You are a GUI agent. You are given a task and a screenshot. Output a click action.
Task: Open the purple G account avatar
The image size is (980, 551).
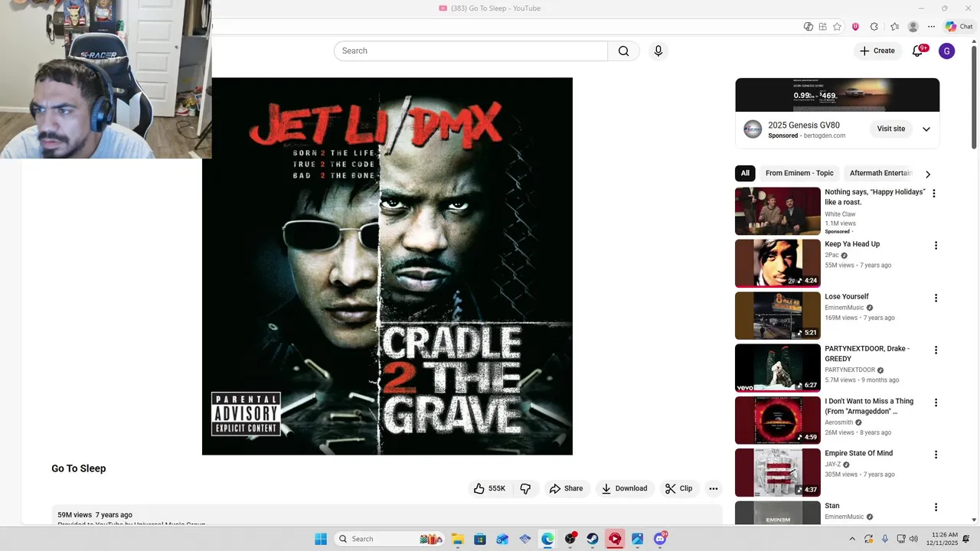click(947, 51)
